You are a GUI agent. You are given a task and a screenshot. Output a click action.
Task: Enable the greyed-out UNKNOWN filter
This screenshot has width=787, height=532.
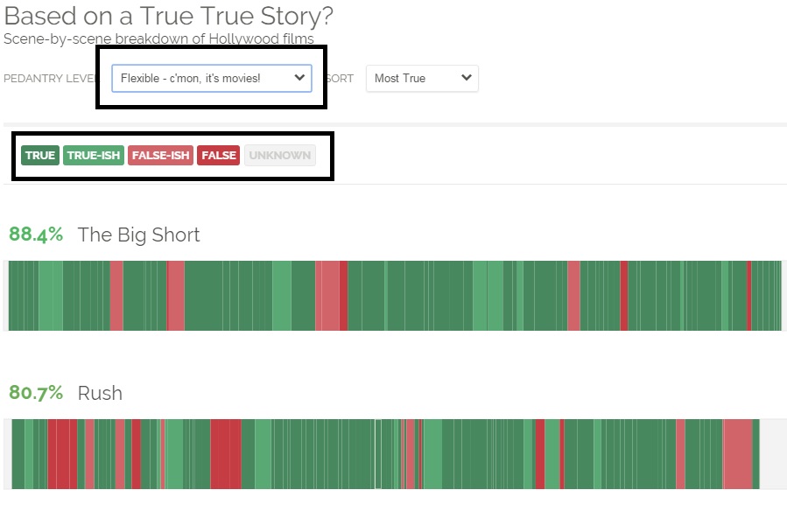click(x=279, y=156)
